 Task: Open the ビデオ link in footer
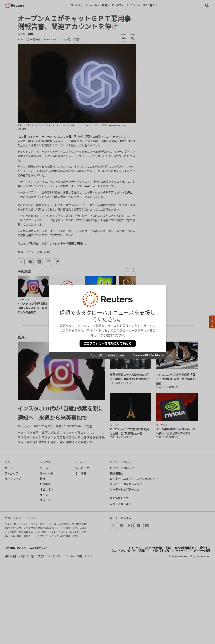point(82,468)
